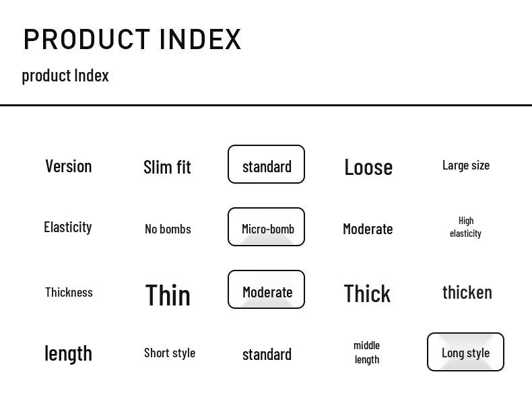The width and height of the screenshot is (532, 399).
Task: Select the Thick thickness option
Action: pyautogui.click(x=367, y=293)
